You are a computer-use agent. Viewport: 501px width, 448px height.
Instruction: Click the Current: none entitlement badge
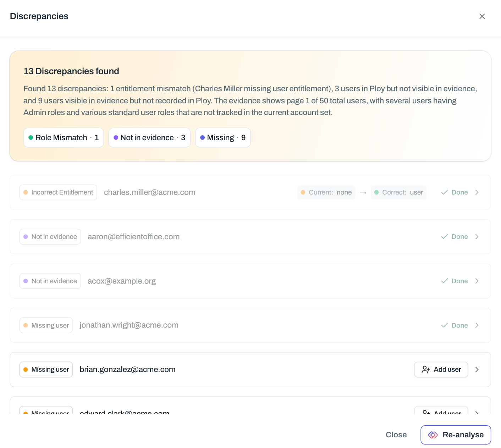click(x=326, y=192)
